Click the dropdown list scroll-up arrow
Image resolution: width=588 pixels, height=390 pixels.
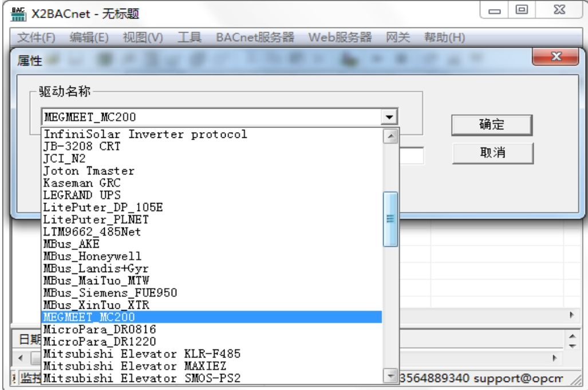(390, 136)
